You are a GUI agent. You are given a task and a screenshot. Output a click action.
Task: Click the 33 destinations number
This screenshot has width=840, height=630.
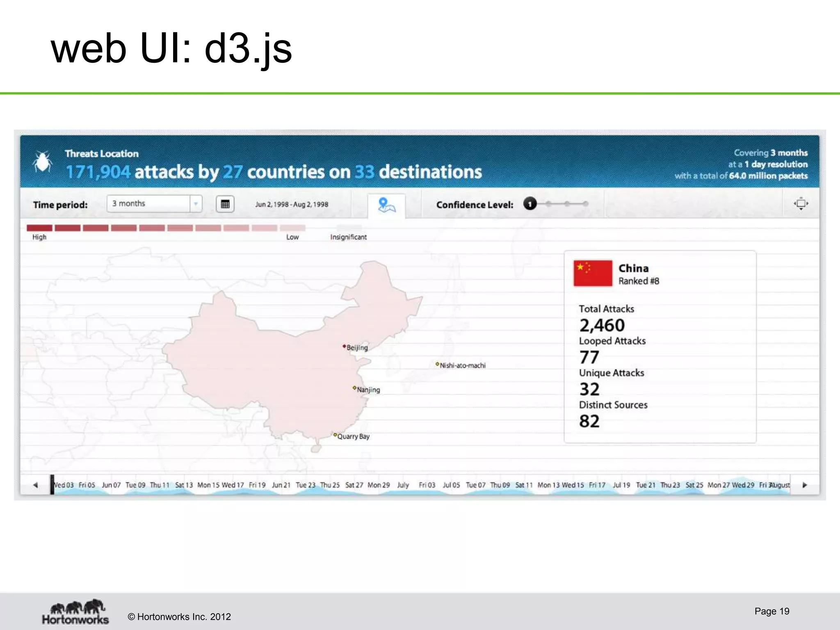point(365,172)
